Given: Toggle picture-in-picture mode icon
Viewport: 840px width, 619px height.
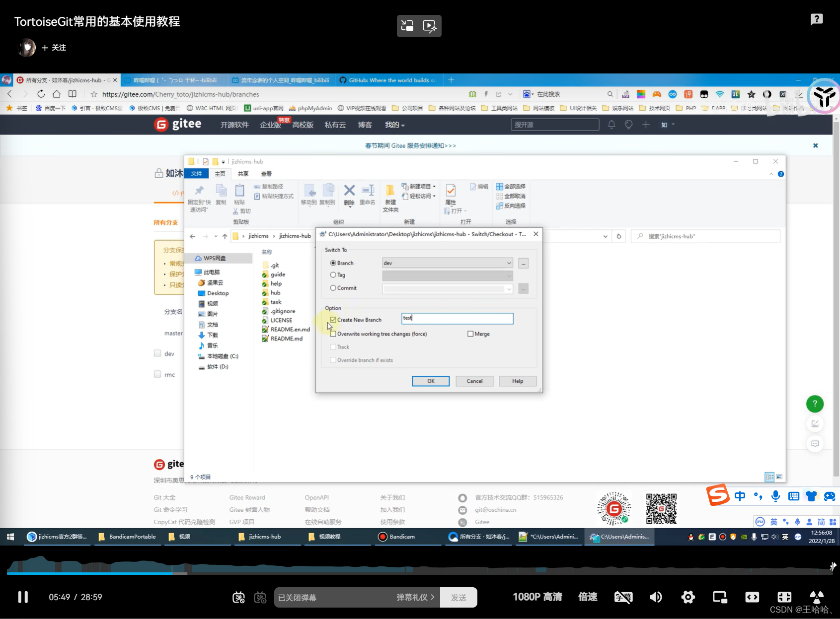Looking at the screenshot, I should pos(720,597).
